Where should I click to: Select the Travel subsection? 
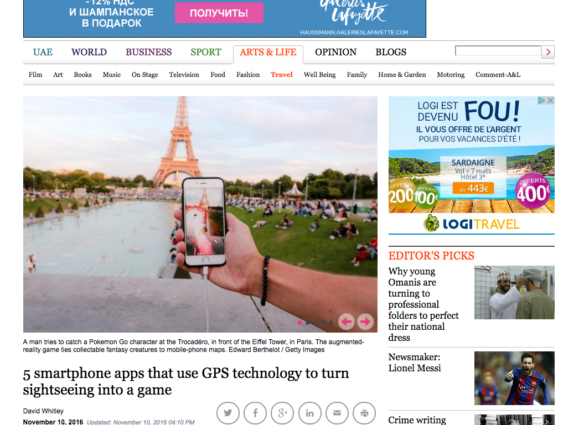click(x=282, y=75)
